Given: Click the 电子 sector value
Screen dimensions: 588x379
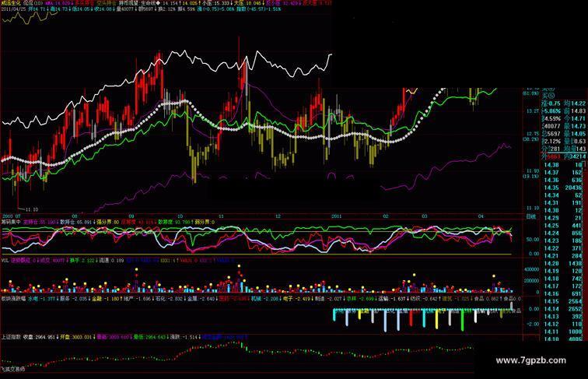Looking at the screenshot, I should click(x=296, y=299).
